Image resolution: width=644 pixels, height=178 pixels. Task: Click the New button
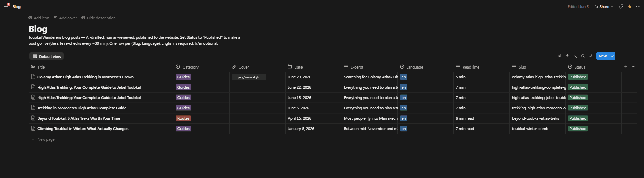click(x=603, y=56)
